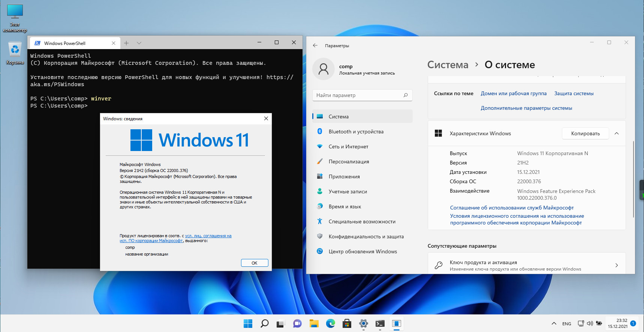Go back in the Параметры window
The image size is (644, 332).
tap(315, 45)
